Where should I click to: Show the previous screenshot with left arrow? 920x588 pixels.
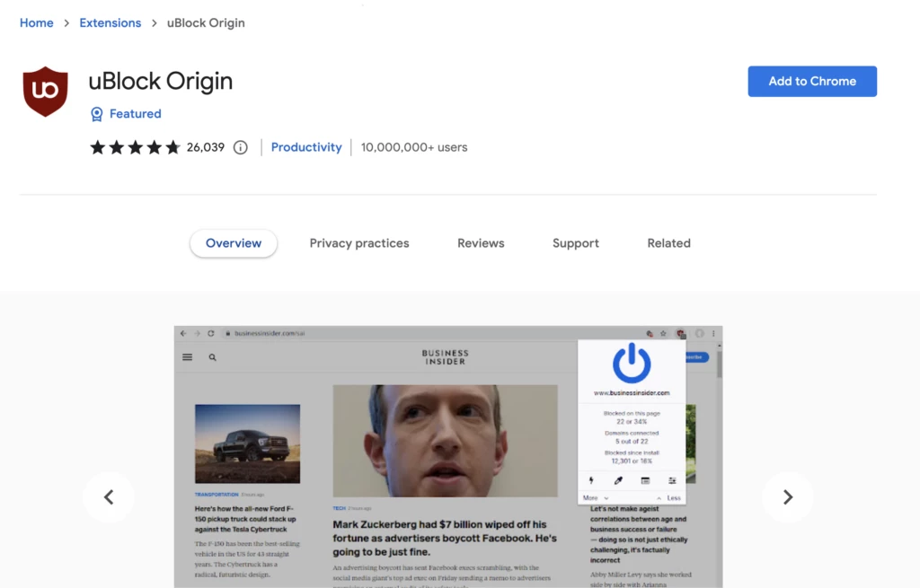[x=109, y=497]
